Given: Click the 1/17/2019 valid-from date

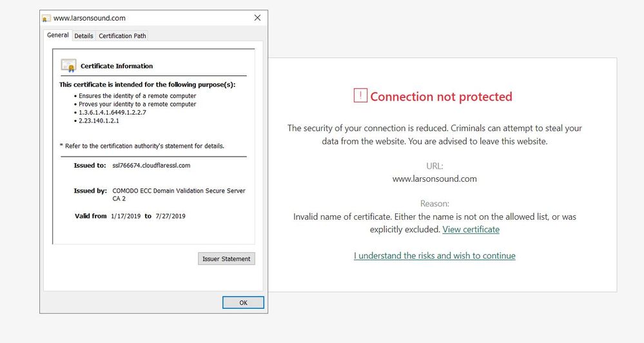Looking at the screenshot, I should [126, 216].
